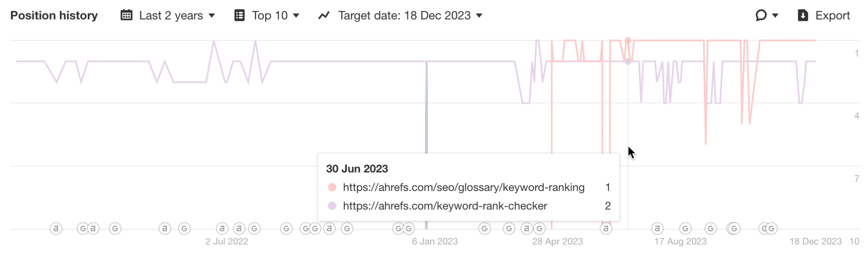The image size is (868, 258).
Task: Expand the arrow next to the speech bubble icon
Action: [x=774, y=15]
